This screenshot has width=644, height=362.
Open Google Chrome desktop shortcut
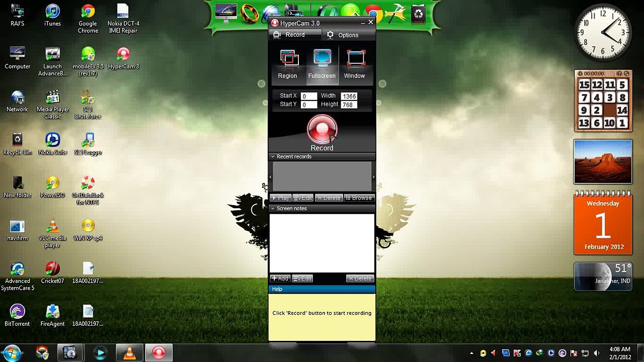tap(88, 19)
